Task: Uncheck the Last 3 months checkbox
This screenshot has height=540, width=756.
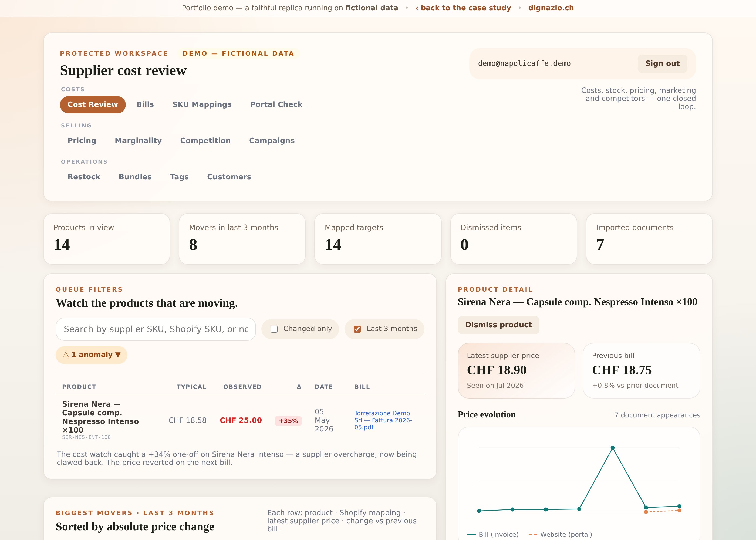Action: (x=357, y=329)
